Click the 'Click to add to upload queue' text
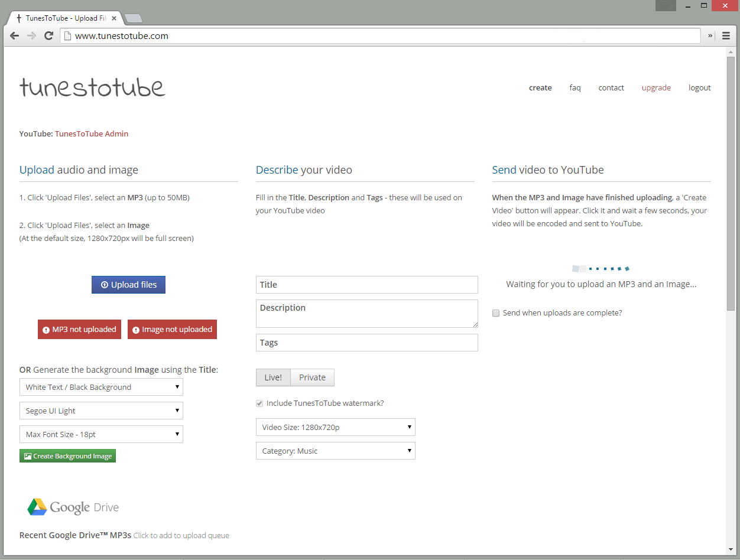The image size is (740, 560). click(x=181, y=536)
